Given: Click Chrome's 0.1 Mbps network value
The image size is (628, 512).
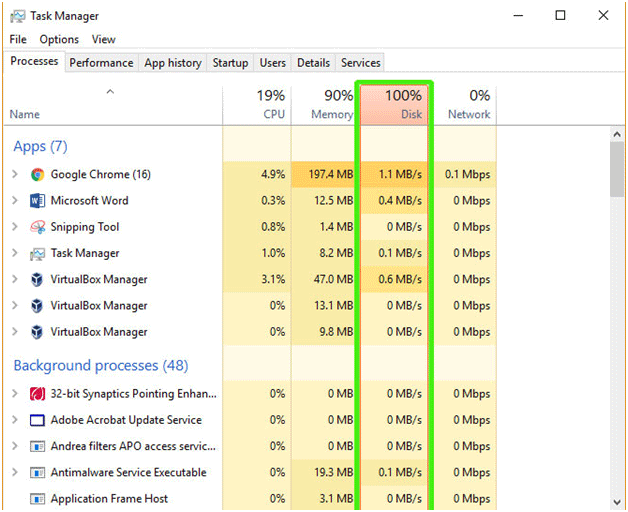Looking at the screenshot, I should (465, 175).
